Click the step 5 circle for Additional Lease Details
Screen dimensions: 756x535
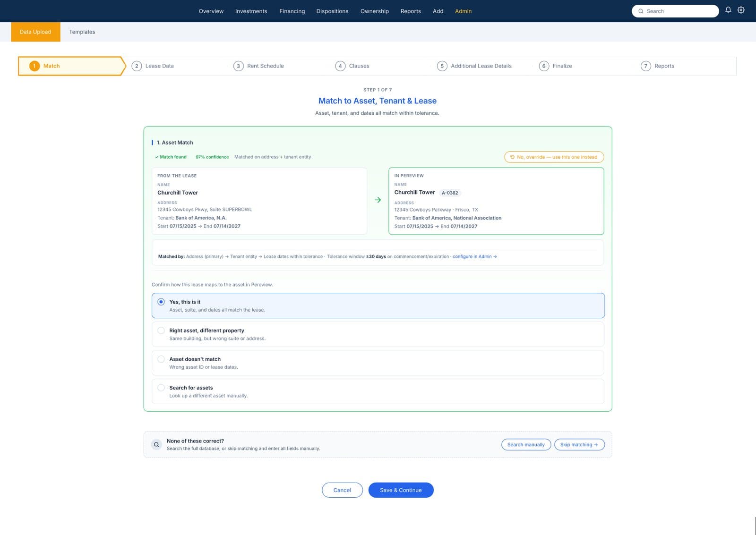point(442,66)
